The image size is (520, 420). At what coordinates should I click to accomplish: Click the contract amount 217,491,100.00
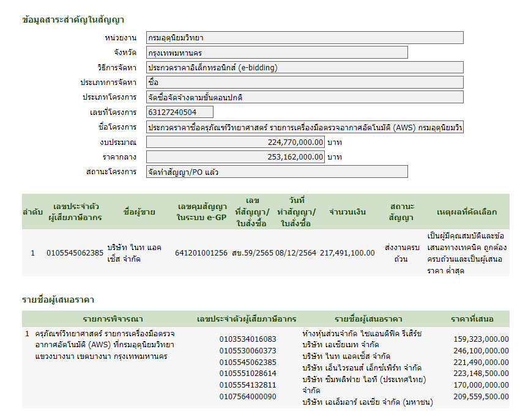(x=347, y=252)
